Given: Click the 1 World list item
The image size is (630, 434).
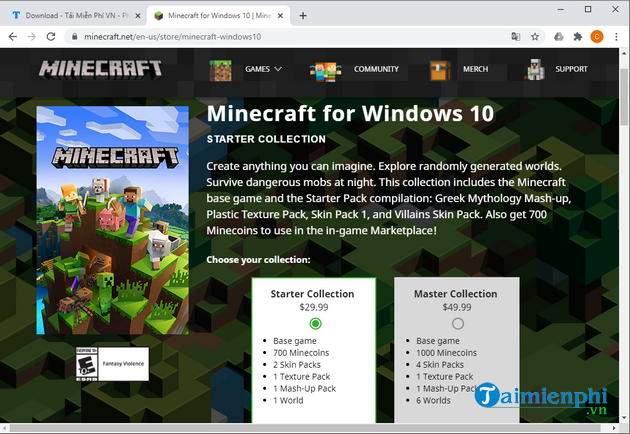Looking at the screenshot, I should [288, 401].
